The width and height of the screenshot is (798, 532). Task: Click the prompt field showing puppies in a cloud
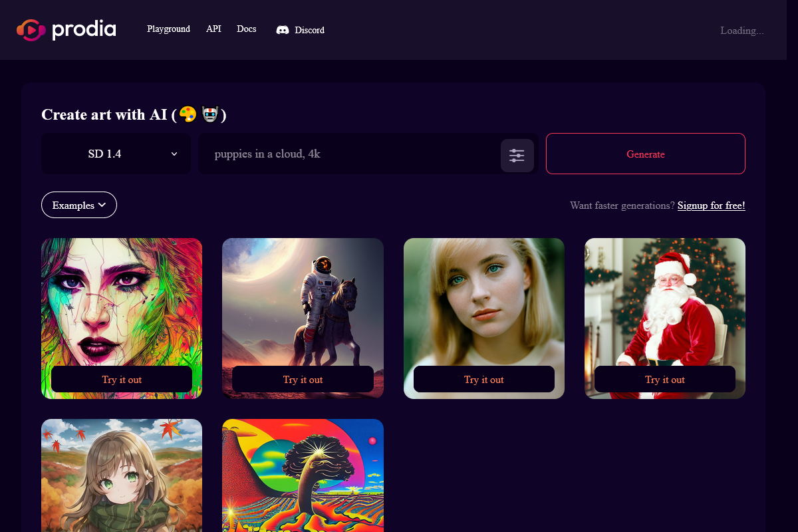[346, 154]
